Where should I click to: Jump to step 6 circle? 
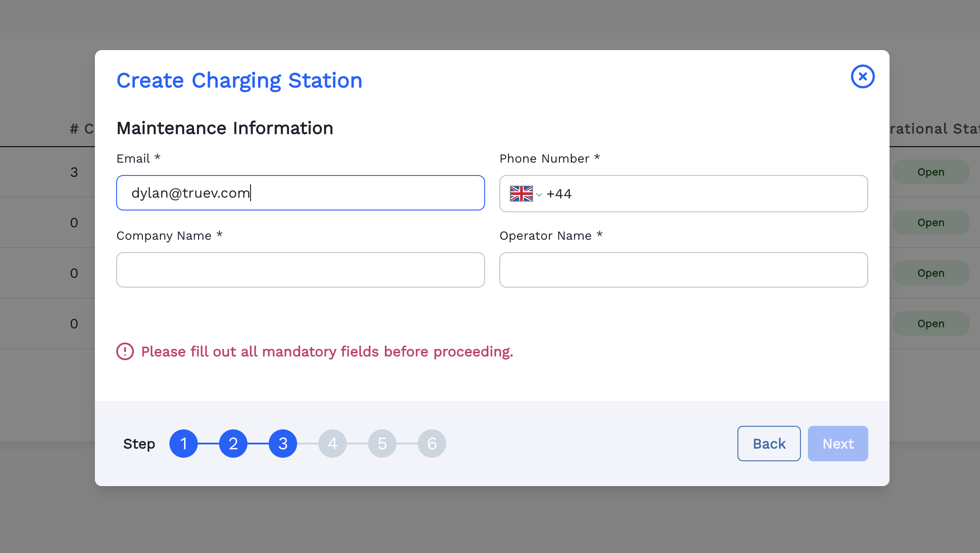coord(432,444)
